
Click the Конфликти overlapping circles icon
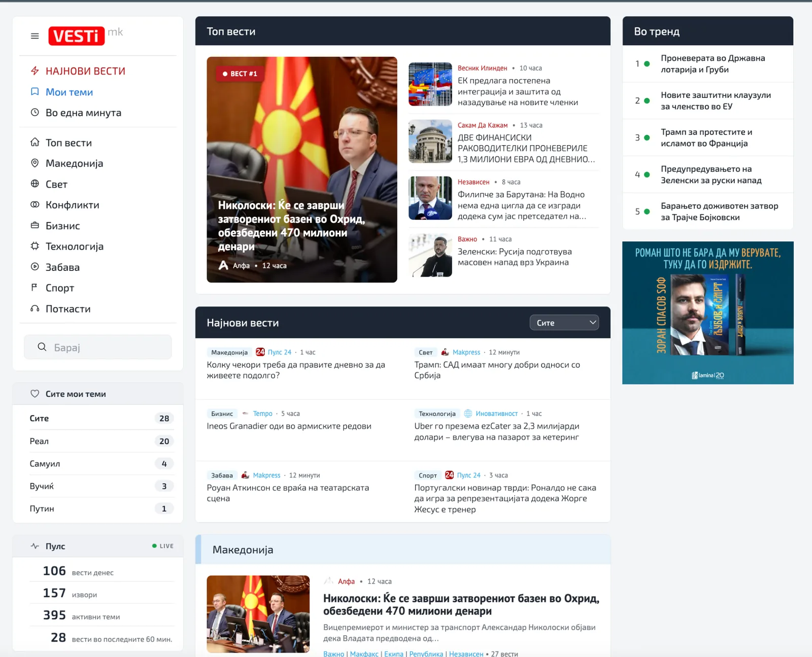(35, 205)
